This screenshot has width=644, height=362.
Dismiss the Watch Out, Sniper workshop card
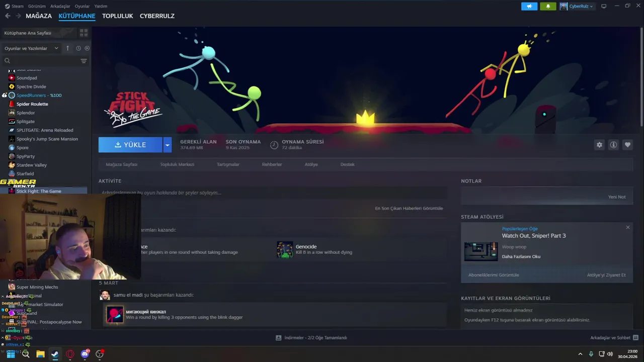coord(627,227)
